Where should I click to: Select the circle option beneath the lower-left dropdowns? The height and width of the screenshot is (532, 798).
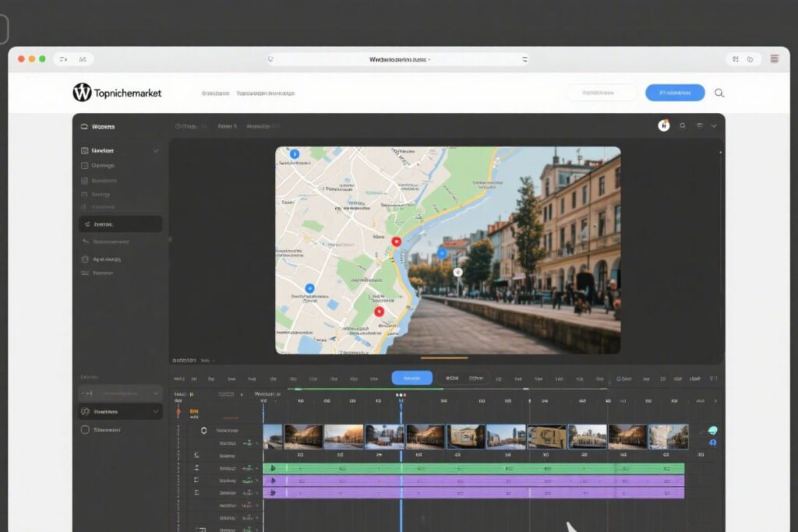pyautogui.click(x=85, y=430)
